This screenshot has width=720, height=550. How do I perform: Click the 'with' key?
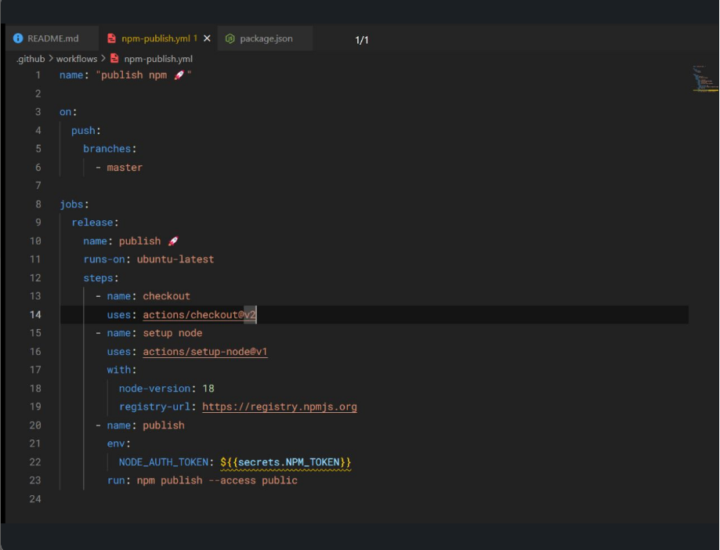(x=119, y=370)
